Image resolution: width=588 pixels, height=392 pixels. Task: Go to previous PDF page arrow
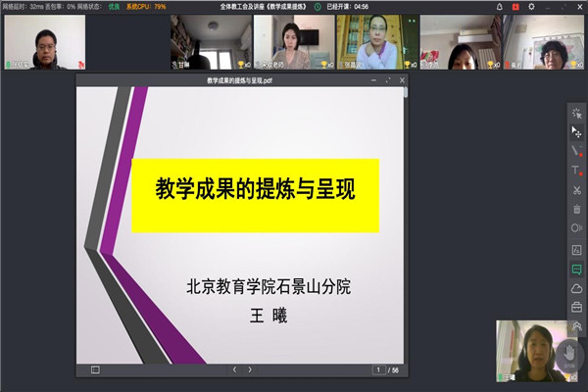click(x=235, y=369)
